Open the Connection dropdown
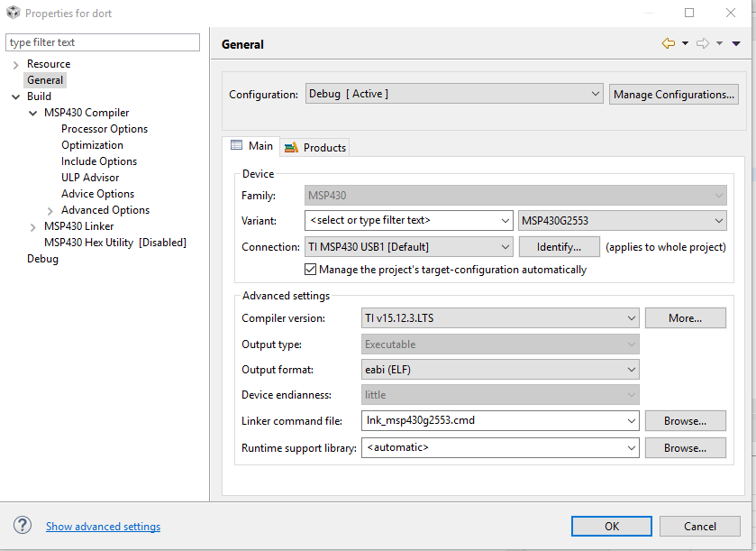Image resolution: width=756 pixels, height=551 pixels. click(409, 247)
